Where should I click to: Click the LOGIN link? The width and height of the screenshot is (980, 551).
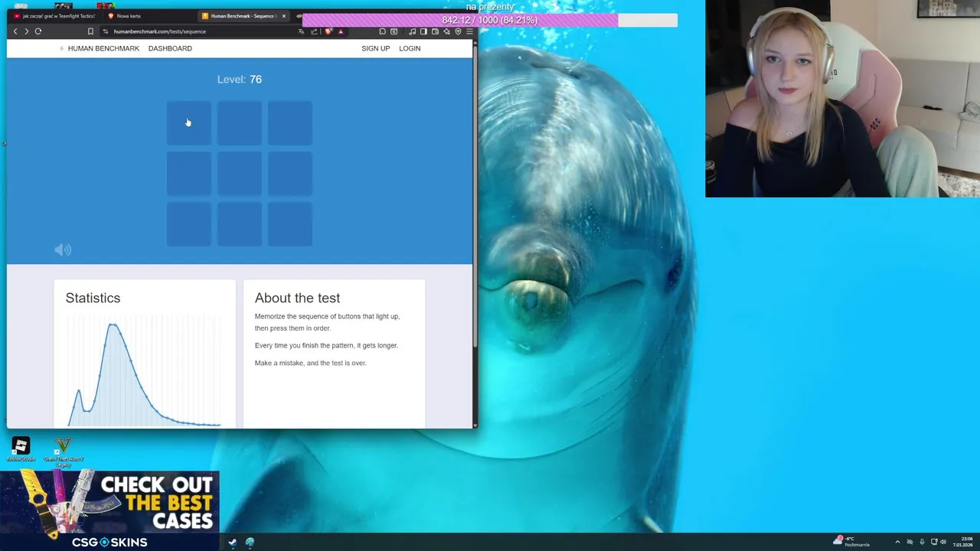(410, 48)
